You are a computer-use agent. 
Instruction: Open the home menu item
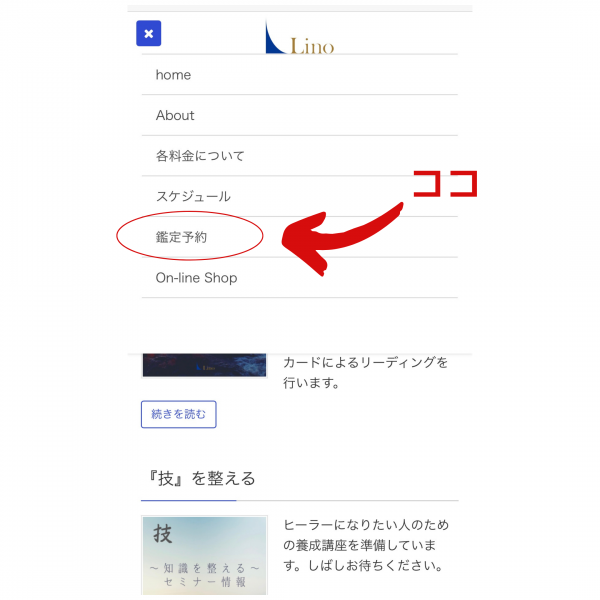point(300,75)
